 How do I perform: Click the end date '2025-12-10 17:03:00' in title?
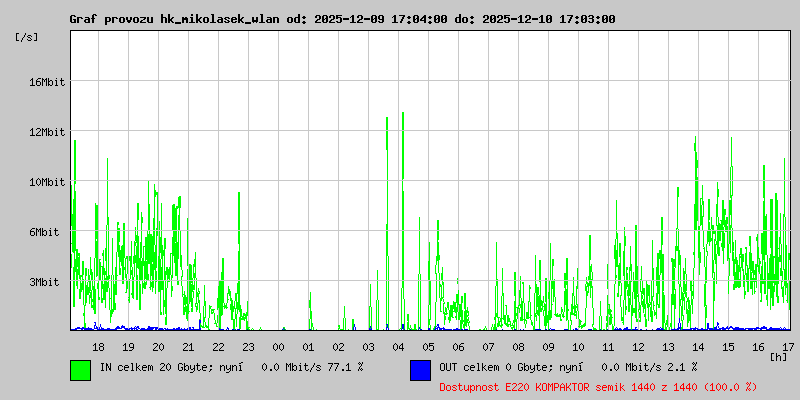(548, 20)
